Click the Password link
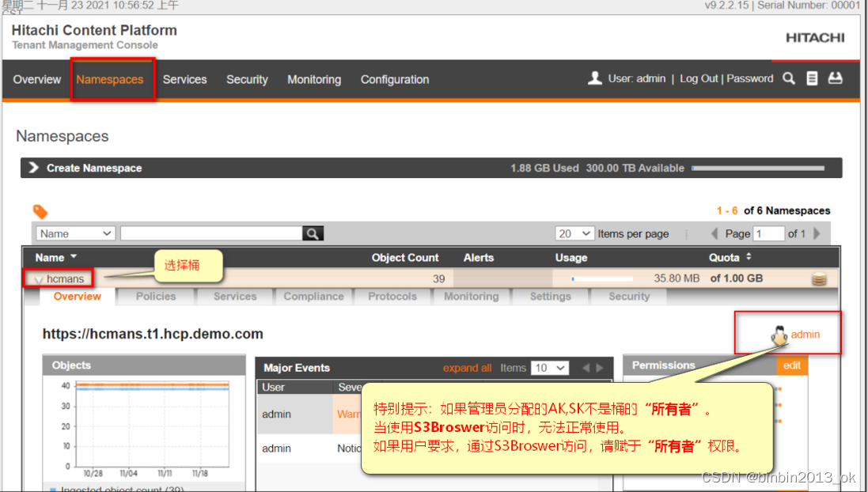868x492 pixels. (x=750, y=78)
